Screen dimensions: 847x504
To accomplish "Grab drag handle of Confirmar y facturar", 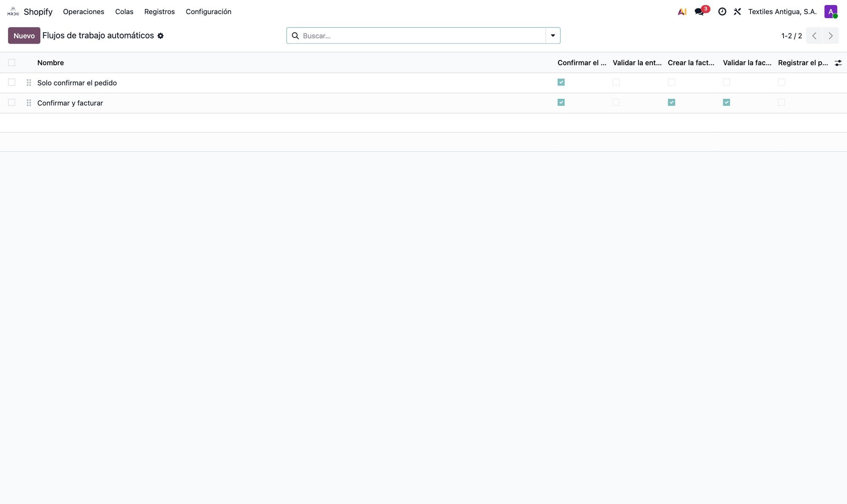I will pyautogui.click(x=29, y=103).
